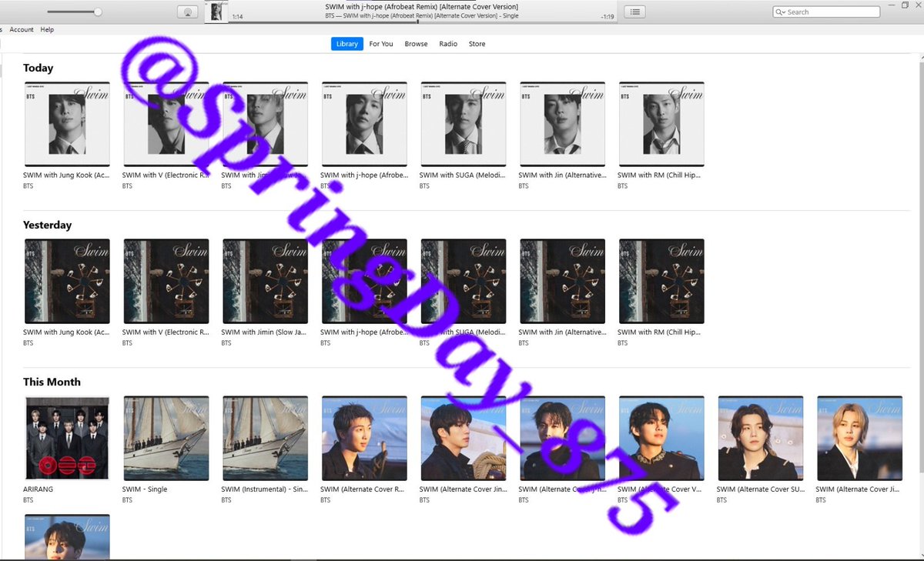Click the 1:14 elapsed time
The width and height of the screenshot is (924, 561).
pyautogui.click(x=237, y=16)
